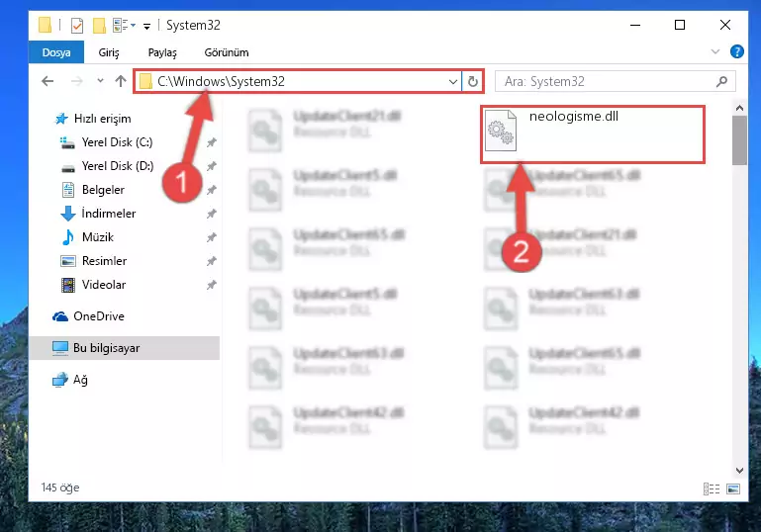The image size is (761, 532).
Task: Select Ağ network item
Action: [x=80, y=380]
